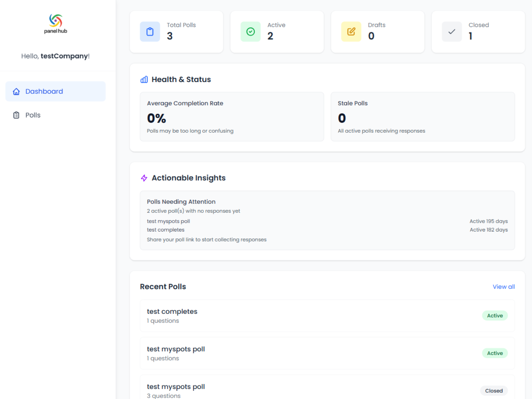Viewport: 532px width, 399px height.
Task: Click the 'Polls Needing Attention' heading
Action: (x=181, y=201)
